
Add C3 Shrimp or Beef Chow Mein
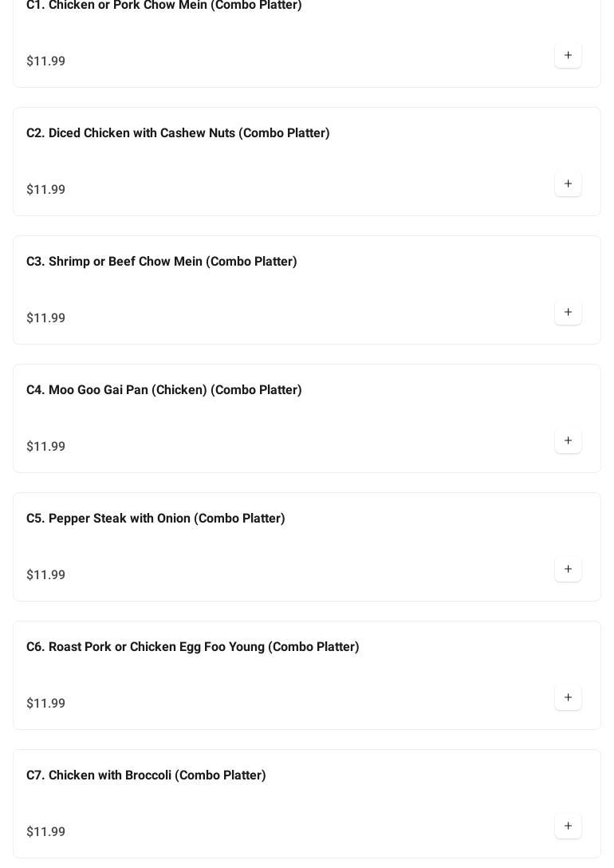(x=568, y=313)
